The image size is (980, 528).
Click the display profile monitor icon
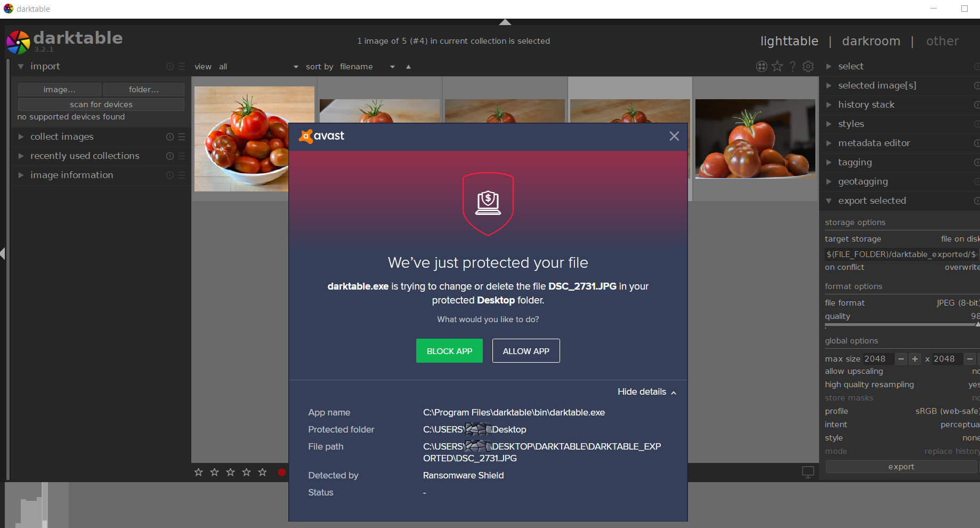808,472
